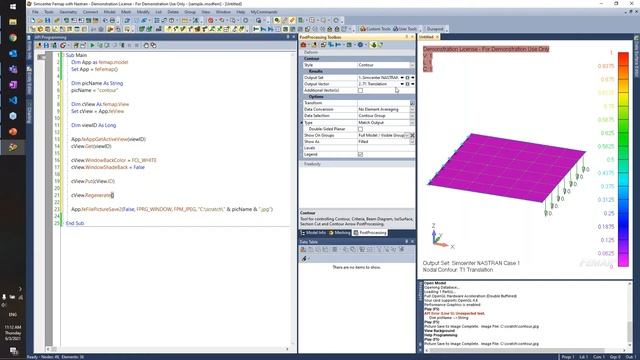Click the Levels value field

[386, 148]
